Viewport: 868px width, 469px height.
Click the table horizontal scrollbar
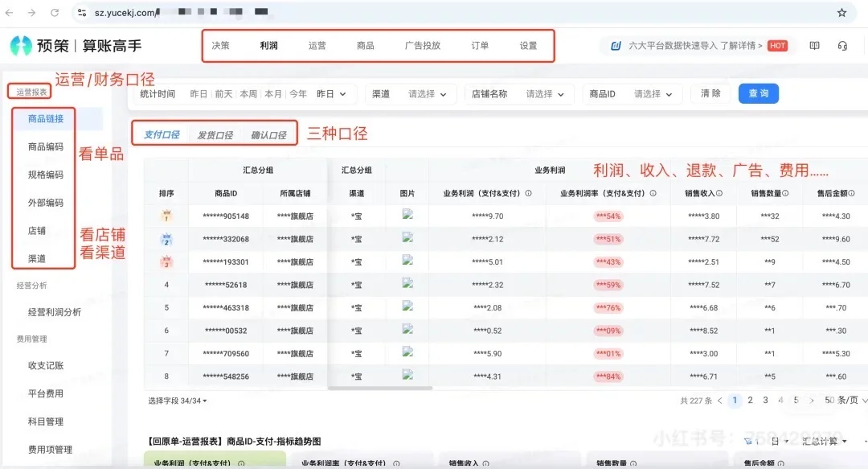[x=379, y=388]
